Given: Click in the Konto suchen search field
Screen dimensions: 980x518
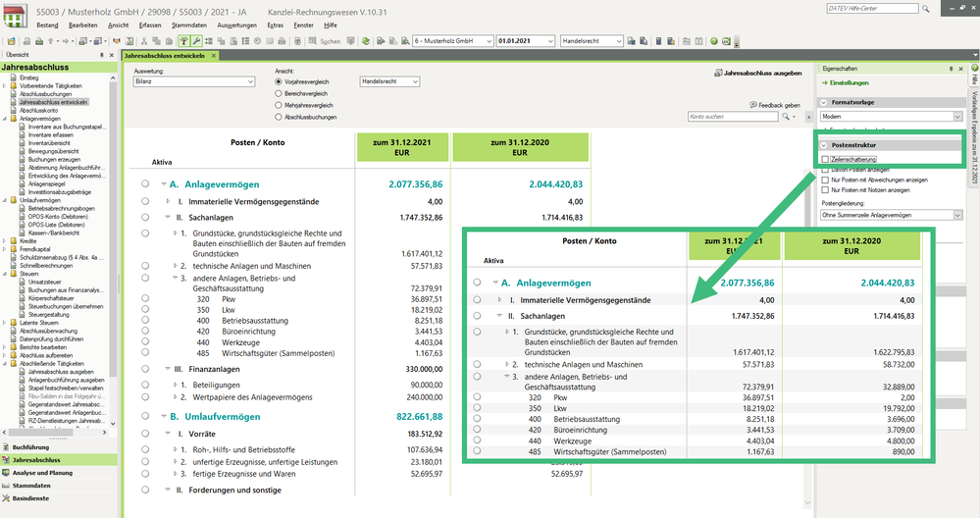Looking at the screenshot, I should 733,117.
